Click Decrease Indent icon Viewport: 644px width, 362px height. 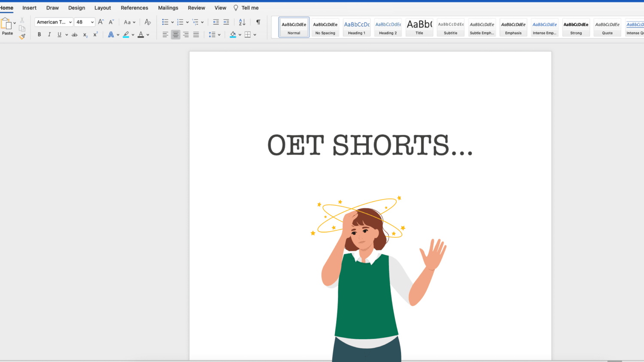[216, 22]
